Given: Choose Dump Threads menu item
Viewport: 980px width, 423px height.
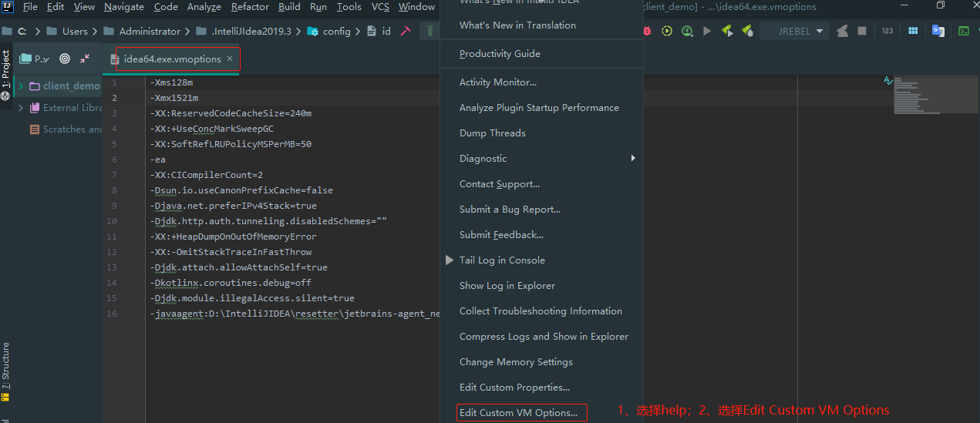Looking at the screenshot, I should pos(492,133).
